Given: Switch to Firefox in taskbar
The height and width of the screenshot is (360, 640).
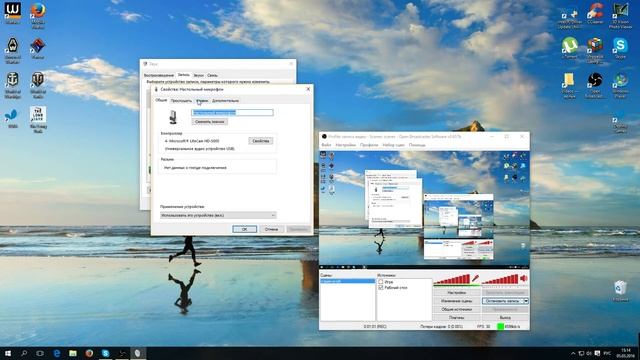Looking at the screenshot, I should pyautogui.click(x=89, y=353).
